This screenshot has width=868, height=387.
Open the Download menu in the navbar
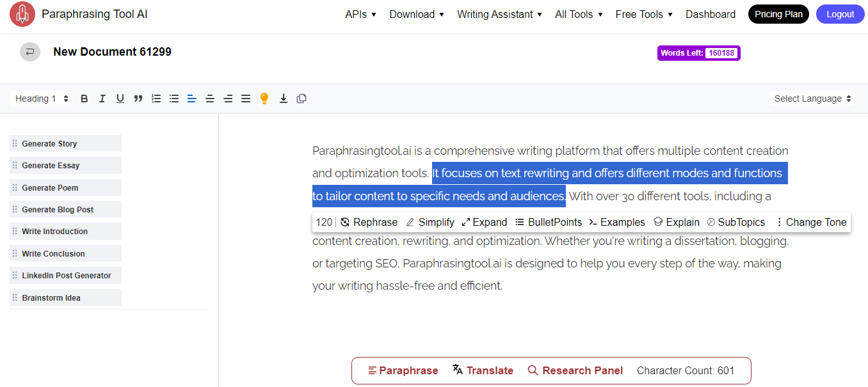point(417,14)
